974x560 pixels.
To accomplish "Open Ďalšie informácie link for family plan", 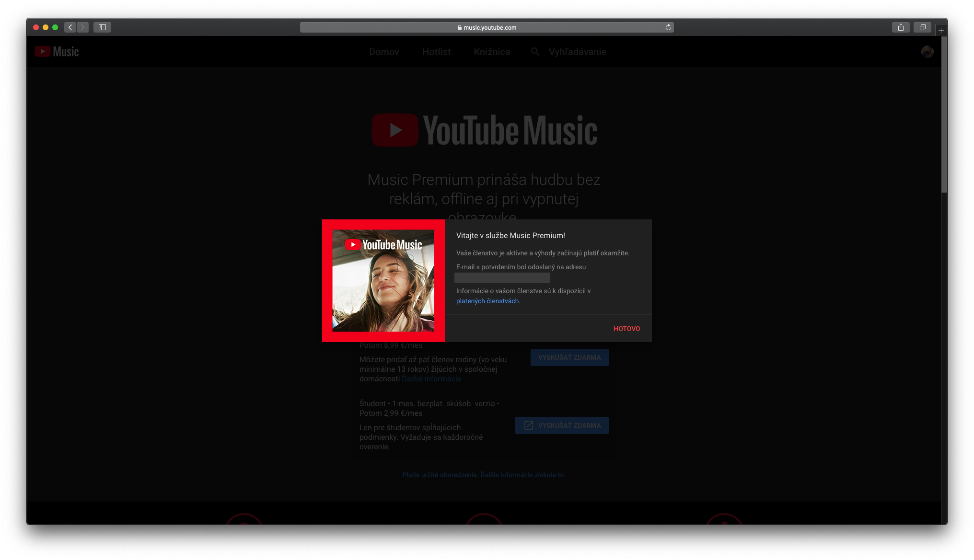I will [x=431, y=378].
